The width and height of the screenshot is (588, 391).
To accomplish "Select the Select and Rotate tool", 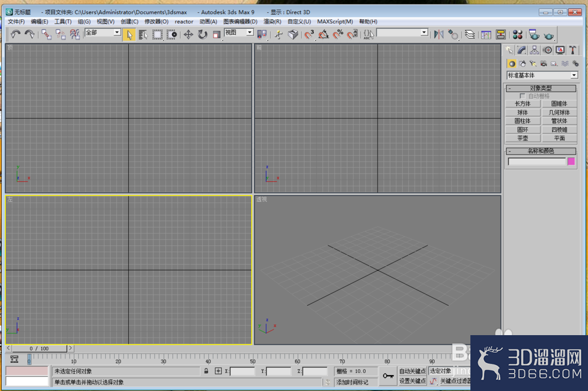I will 202,35.
